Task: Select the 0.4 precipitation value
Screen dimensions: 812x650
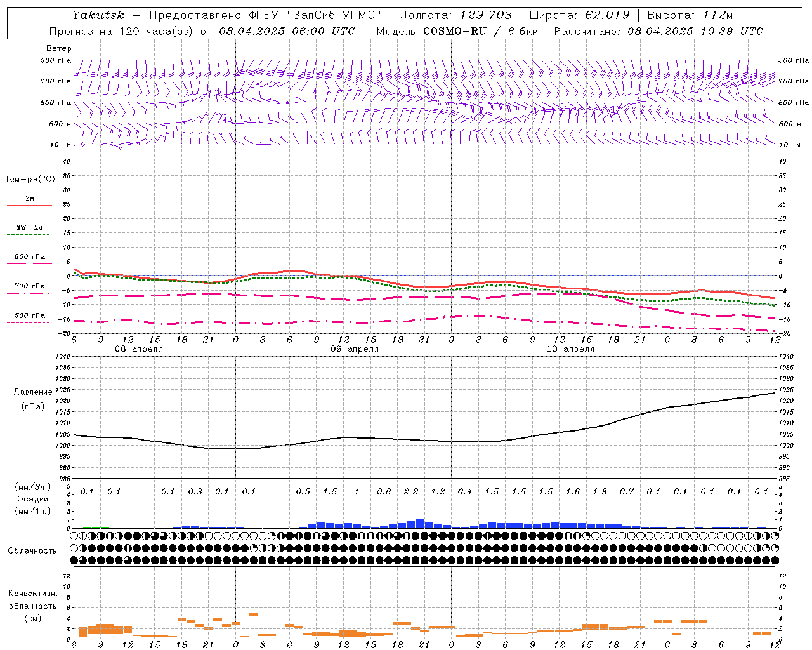Action: tap(465, 492)
